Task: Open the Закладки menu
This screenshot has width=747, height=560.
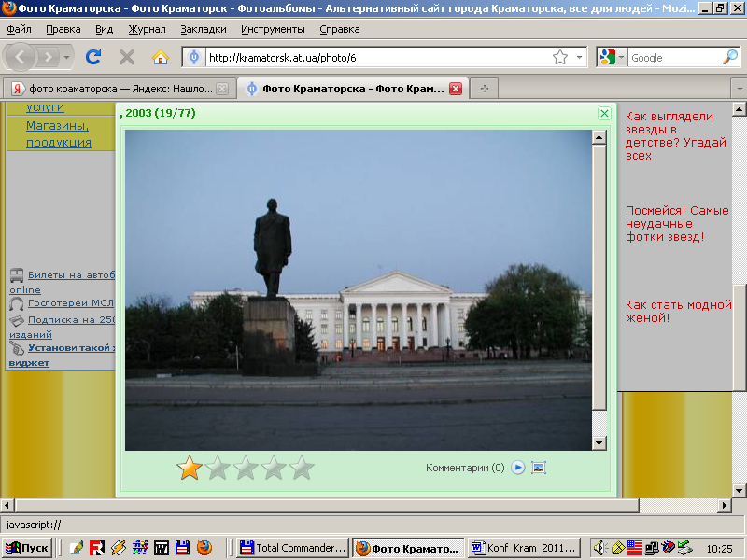Action: coord(204,29)
